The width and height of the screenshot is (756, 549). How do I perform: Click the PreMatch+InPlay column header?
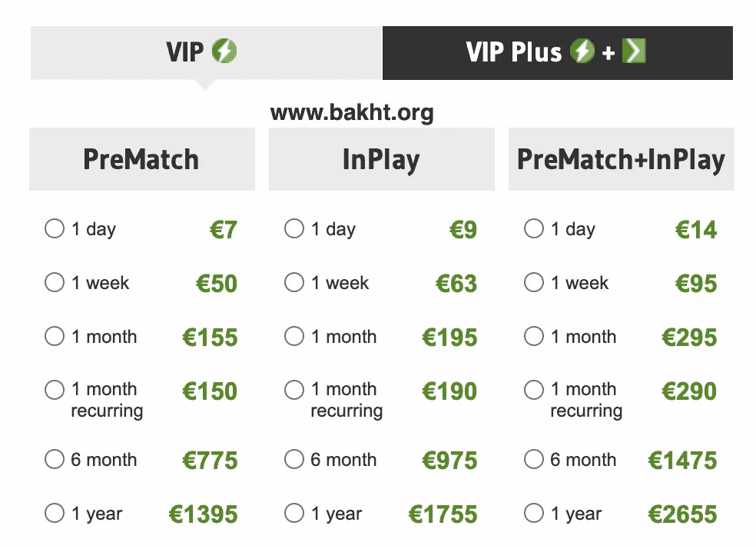tap(621, 159)
